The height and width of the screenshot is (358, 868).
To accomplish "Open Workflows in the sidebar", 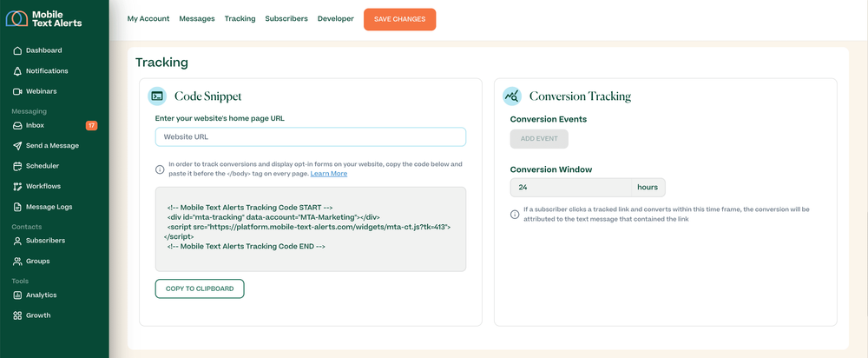I will [x=43, y=186].
